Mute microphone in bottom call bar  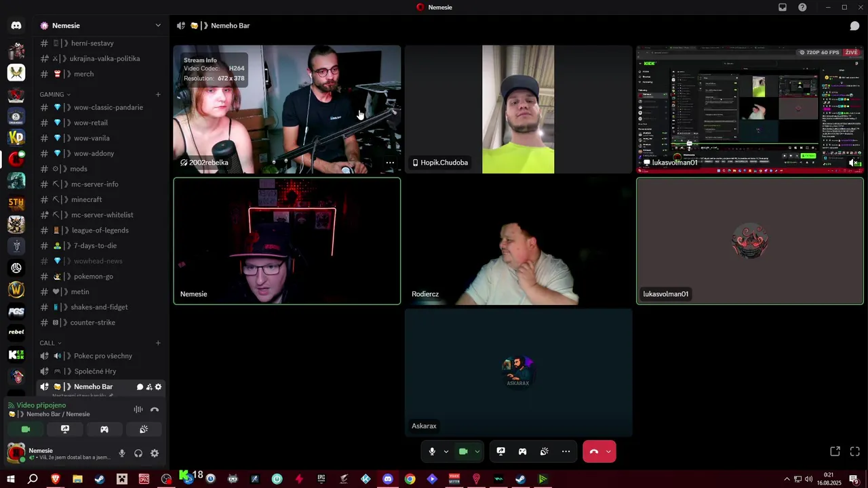(x=432, y=451)
